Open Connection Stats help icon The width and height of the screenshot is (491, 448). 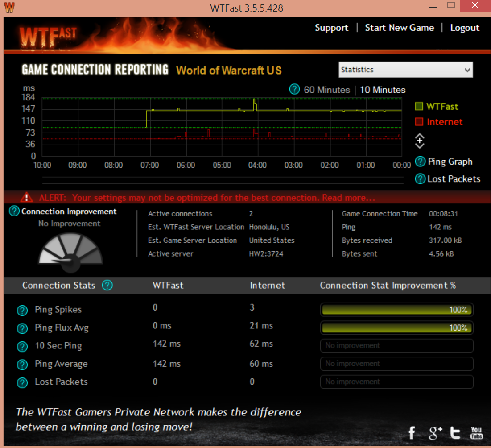tap(107, 286)
